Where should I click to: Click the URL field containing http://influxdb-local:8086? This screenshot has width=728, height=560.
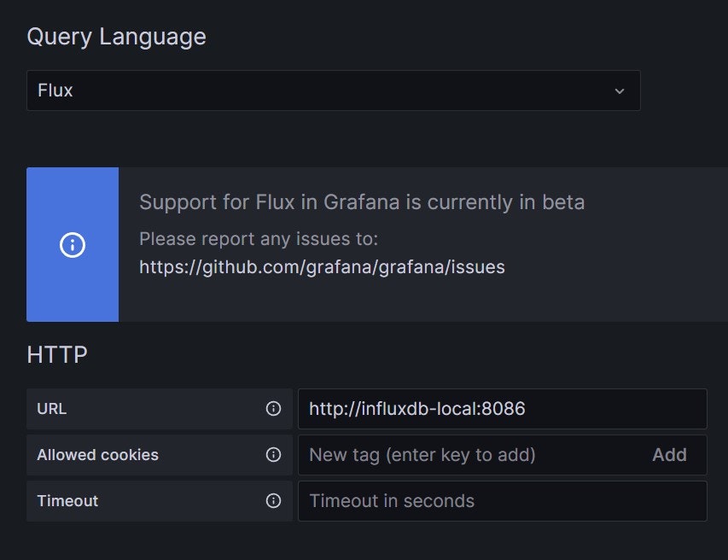click(x=502, y=409)
